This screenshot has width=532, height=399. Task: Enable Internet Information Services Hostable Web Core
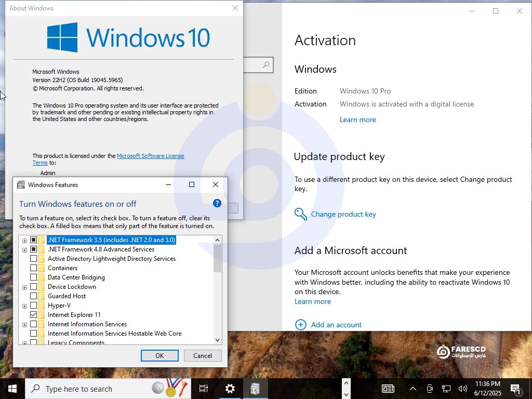point(33,333)
